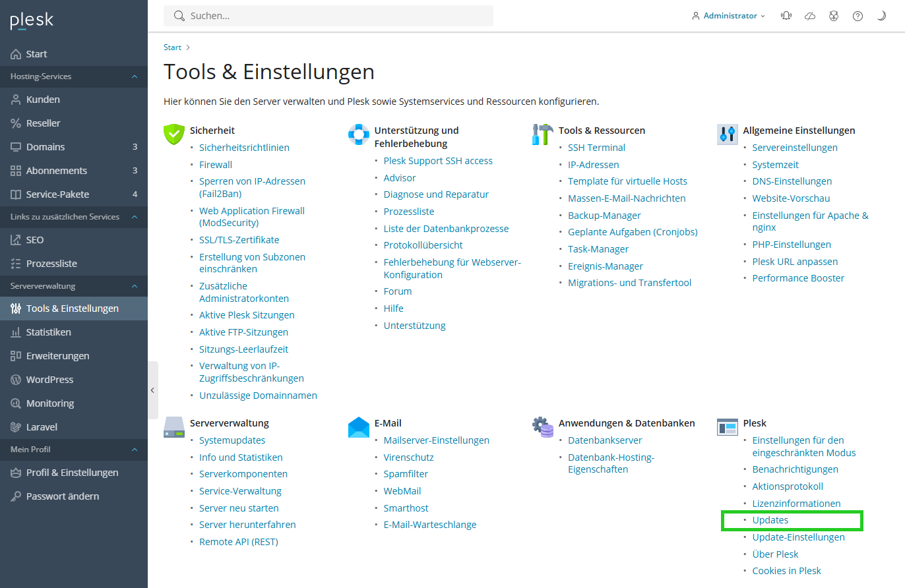The image size is (905, 588).
Task: Open Diagnose und Reparatur
Action: pos(436,194)
